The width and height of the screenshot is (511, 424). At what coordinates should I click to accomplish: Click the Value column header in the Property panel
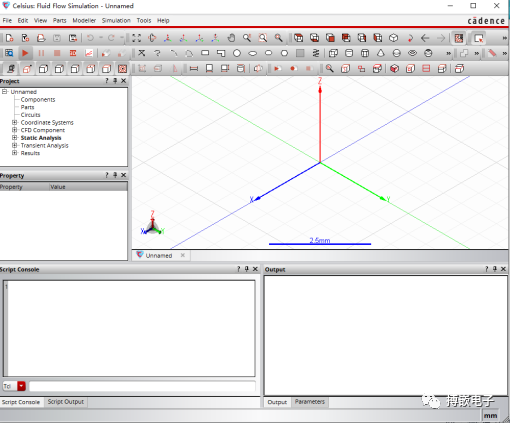88,187
